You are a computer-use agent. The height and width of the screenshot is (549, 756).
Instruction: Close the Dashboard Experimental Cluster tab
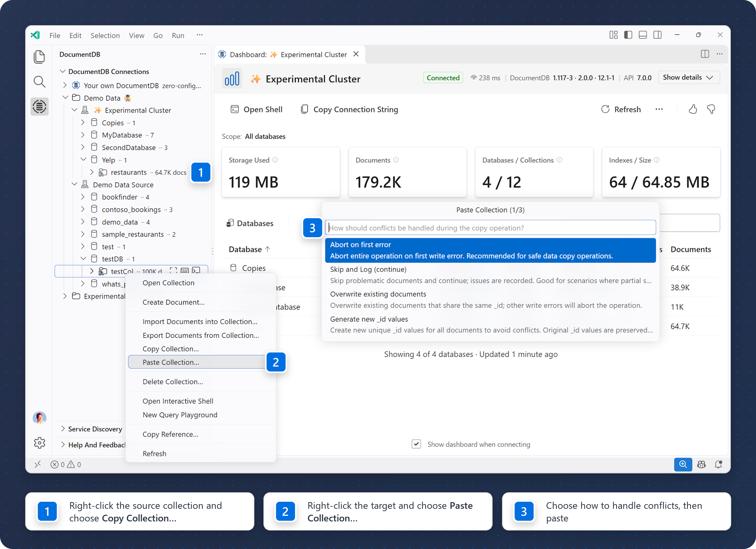(x=356, y=54)
